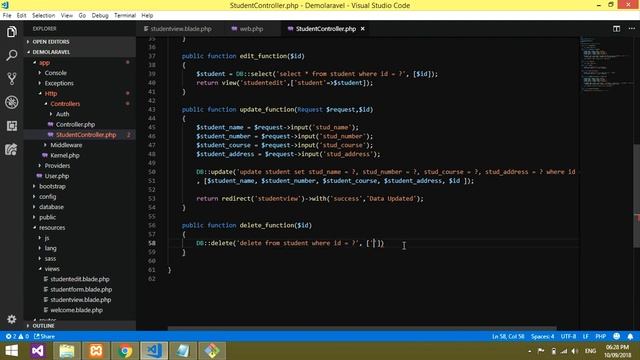The width and height of the screenshot is (640, 360).
Task: Open studentform.blade.php in the explorer
Action: coord(79,289)
